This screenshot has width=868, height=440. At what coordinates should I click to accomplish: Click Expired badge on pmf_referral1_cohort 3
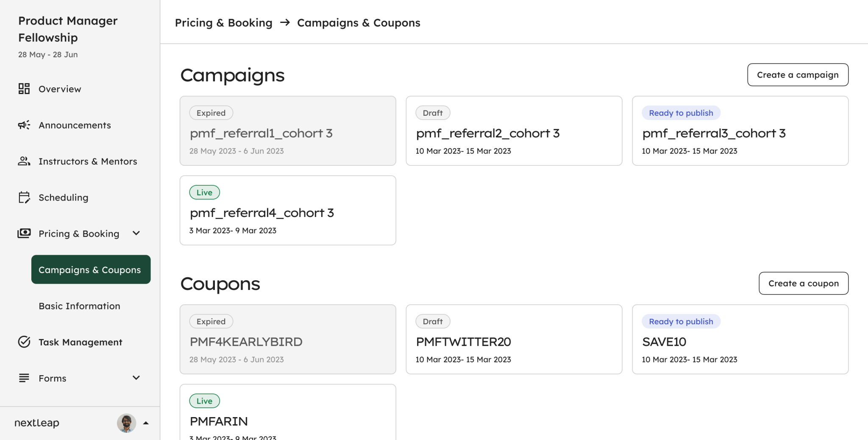(211, 113)
